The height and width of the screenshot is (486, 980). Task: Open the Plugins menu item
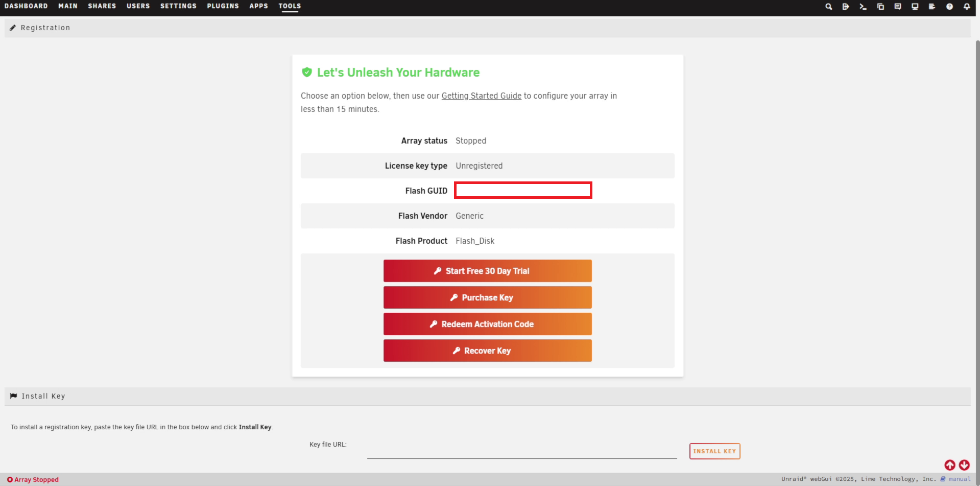coord(223,6)
